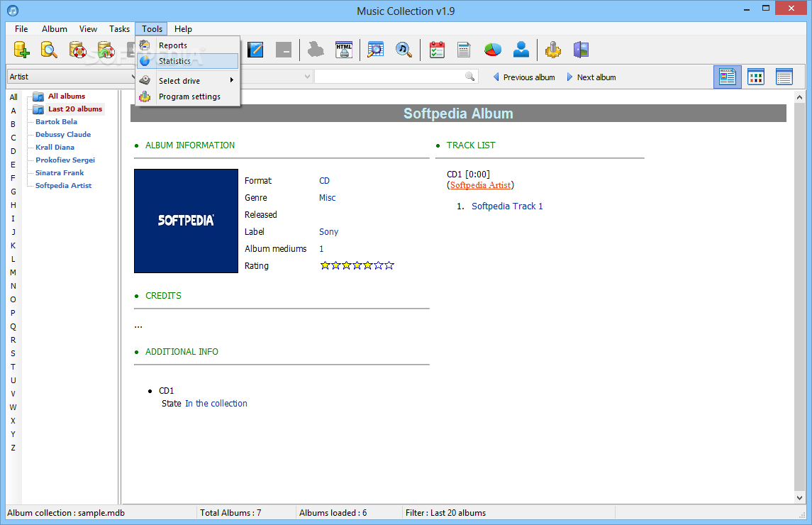The height and width of the screenshot is (525, 812).
Task: Click the Misc genre value
Action: pos(327,197)
